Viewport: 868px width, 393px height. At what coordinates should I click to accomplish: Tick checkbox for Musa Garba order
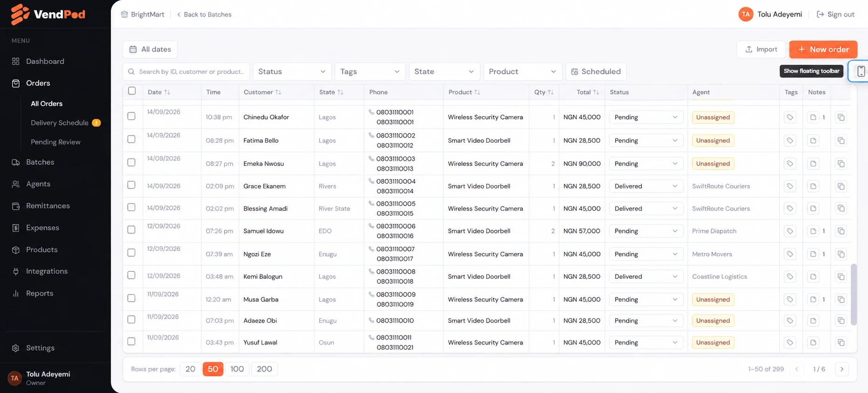coord(131,298)
